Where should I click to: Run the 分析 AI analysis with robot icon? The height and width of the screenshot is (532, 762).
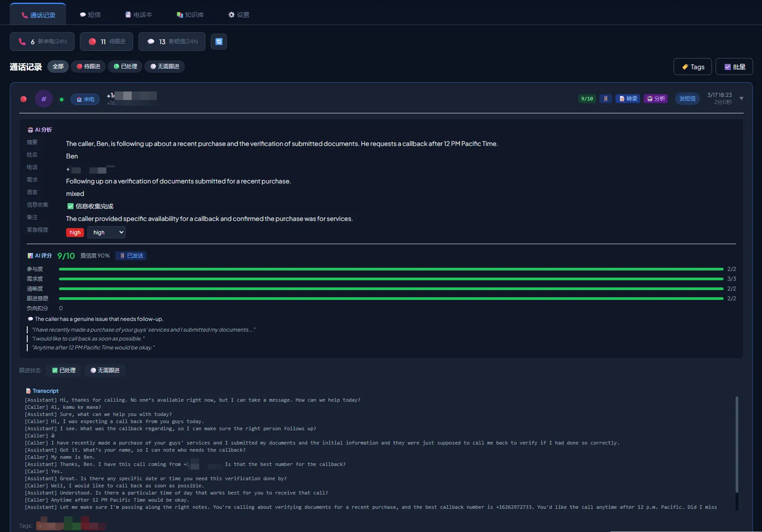point(656,99)
